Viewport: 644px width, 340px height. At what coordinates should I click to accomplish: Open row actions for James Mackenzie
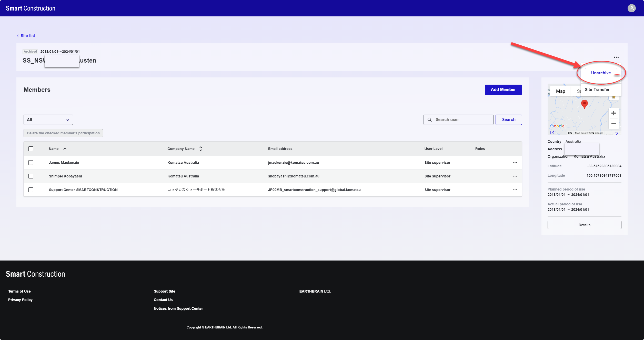point(515,163)
